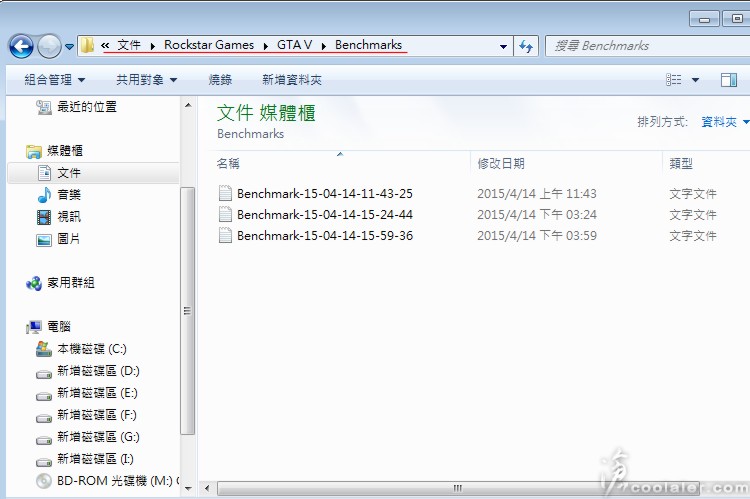Click the 最近的位置 icon
Screen dimensions: 750x499
pyautogui.click(x=44, y=107)
